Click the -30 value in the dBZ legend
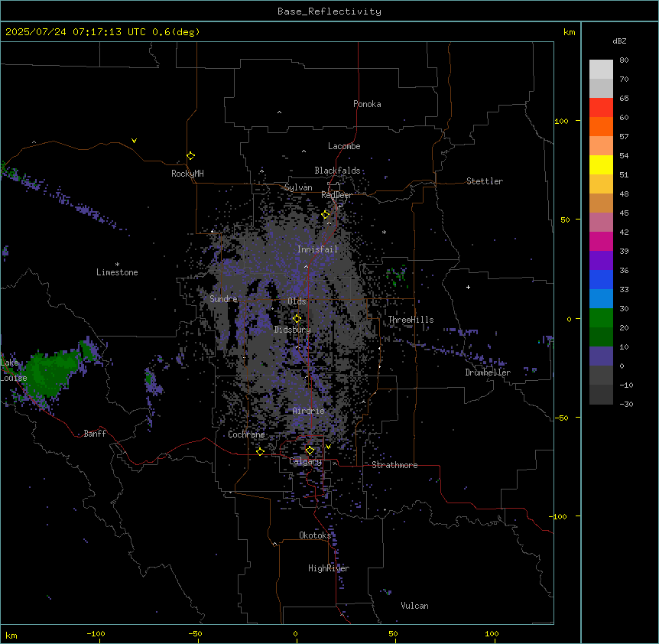This screenshot has height=644, width=659. click(x=626, y=405)
